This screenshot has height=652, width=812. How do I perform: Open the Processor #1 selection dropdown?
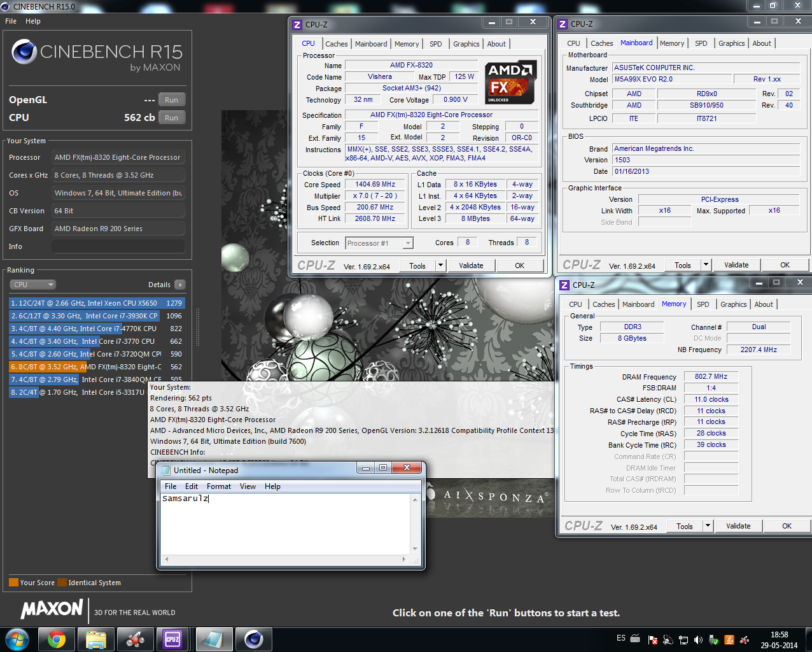[x=379, y=243]
